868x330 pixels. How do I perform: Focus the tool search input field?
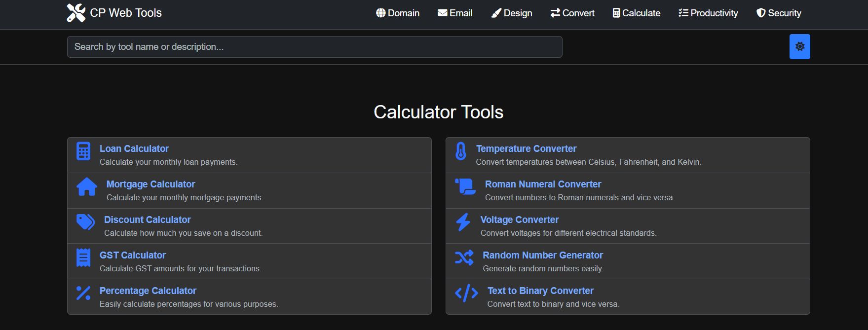click(x=314, y=47)
